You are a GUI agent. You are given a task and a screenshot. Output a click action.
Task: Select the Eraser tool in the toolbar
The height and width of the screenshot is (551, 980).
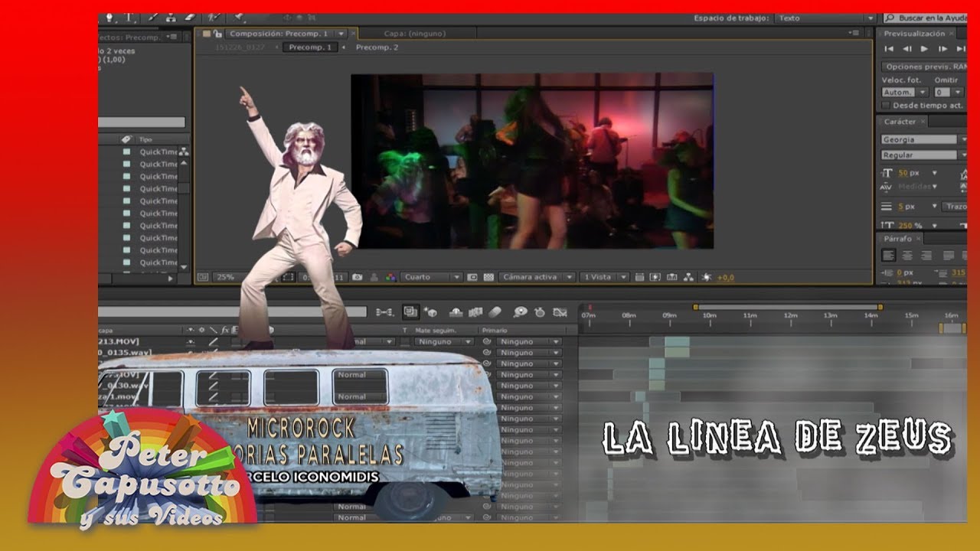pyautogui.click(x=191, y=18)
